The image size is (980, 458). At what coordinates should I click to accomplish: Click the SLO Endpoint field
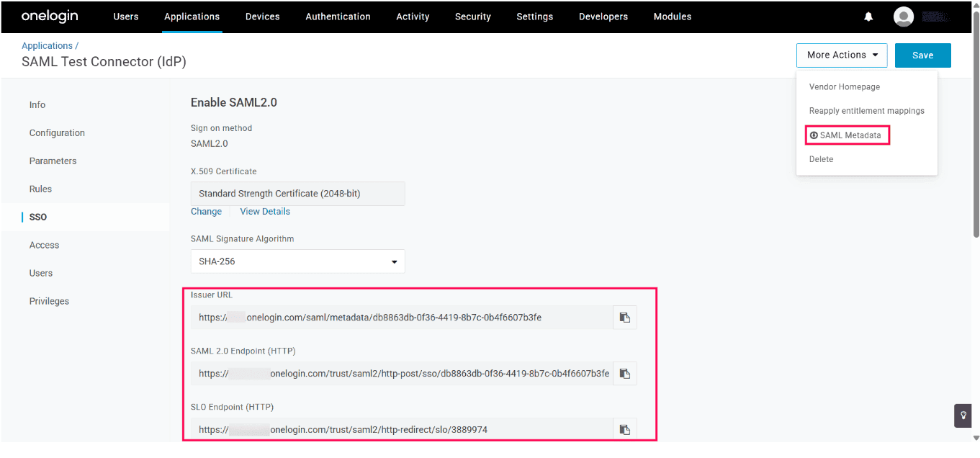point(402,430)
